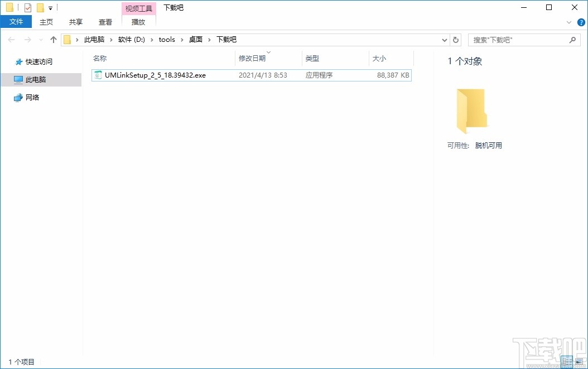Image resolution: width=588 pixels, height=369 pixels.
Task: Select the 网络 item in the sidebar
Action: pos(32,97)
